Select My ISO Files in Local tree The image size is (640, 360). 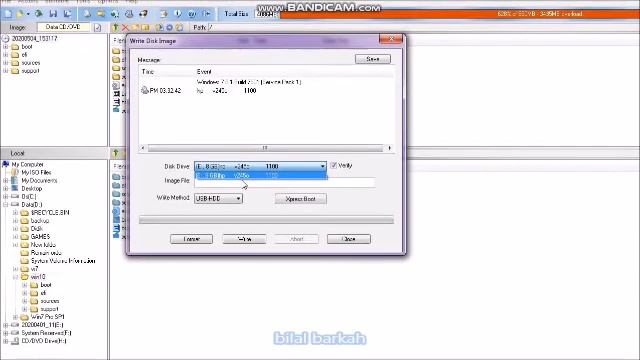click(x=36, y=173)
